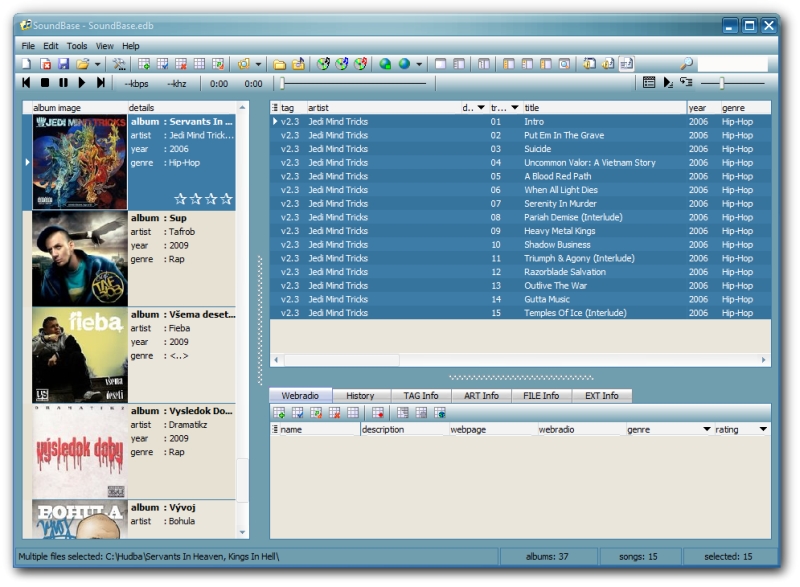Switch to the History tab
The width and height of the screenshot is (800, 587).
(360, 396)
